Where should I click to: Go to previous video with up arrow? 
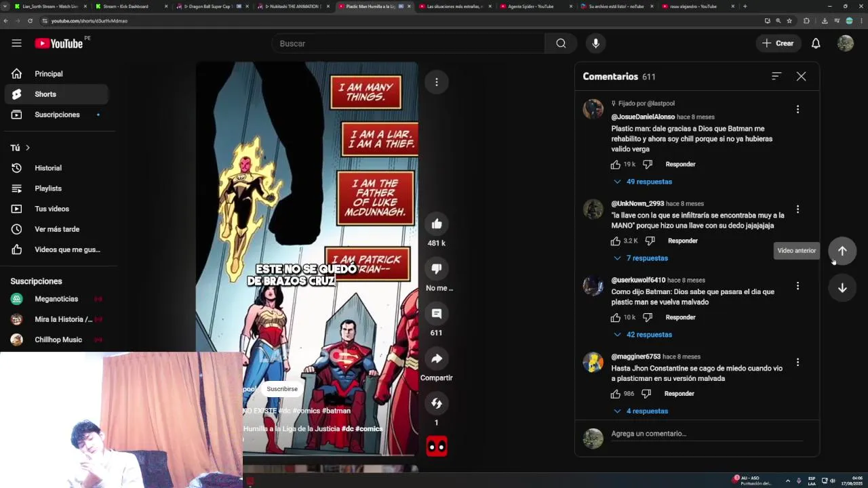point(842,251)
